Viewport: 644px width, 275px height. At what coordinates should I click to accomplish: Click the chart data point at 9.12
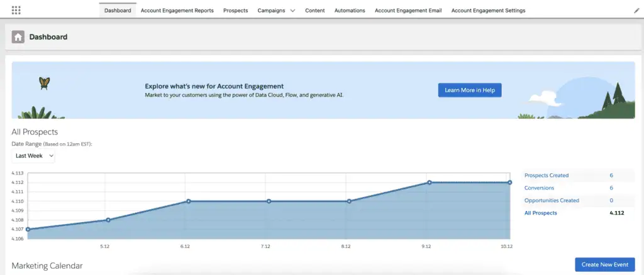[429, 182]
